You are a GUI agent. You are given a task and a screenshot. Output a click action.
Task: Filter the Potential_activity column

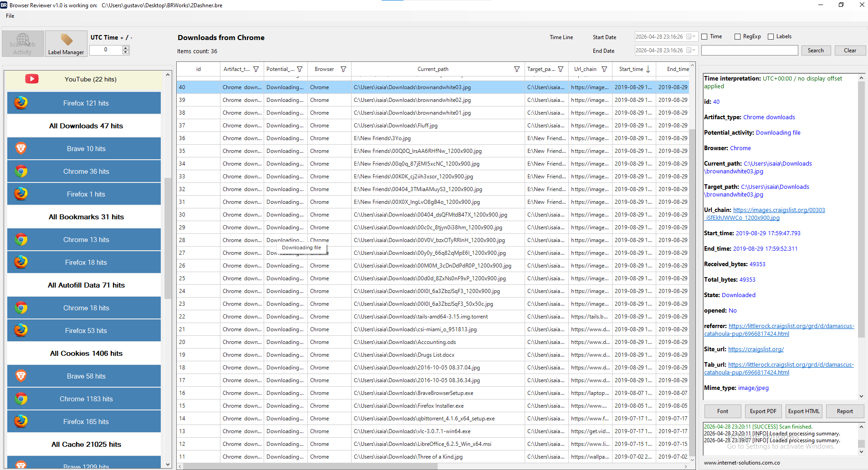coord(300,69)
